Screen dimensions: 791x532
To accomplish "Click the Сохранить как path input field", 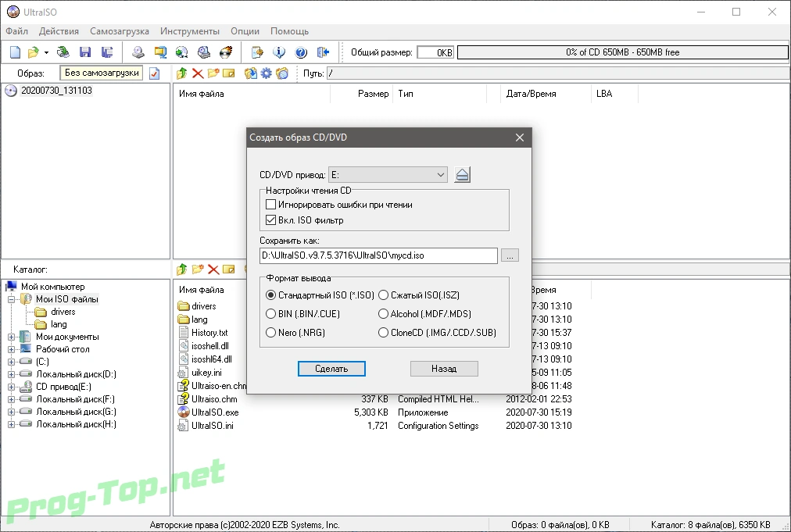I will pyautogui.click(x=378, y=255).
